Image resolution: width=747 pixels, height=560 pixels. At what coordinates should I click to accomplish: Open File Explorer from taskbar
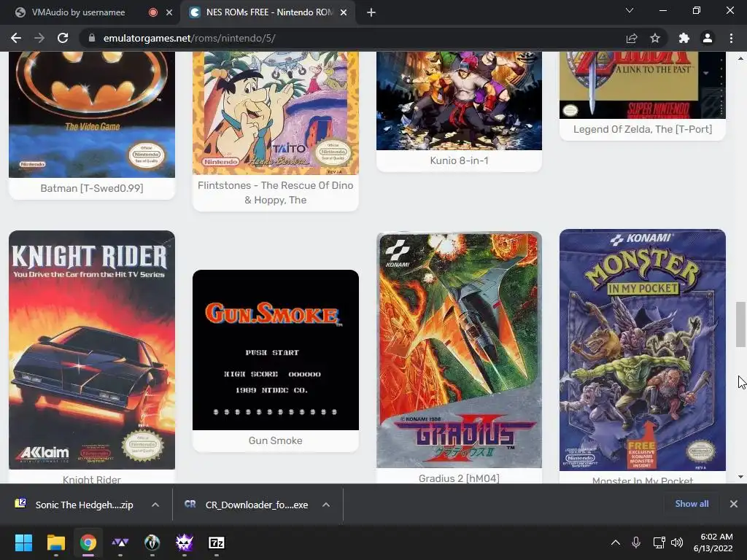coord(55,542)
